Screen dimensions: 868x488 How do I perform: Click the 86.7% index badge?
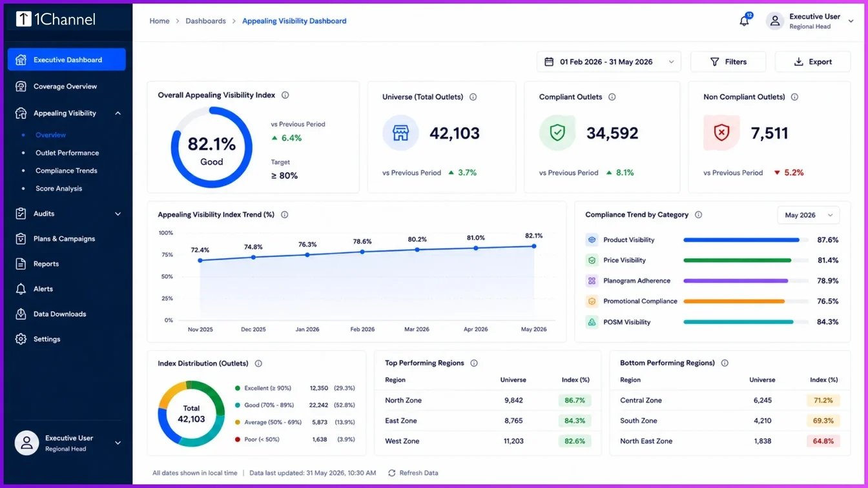(575, 401)
